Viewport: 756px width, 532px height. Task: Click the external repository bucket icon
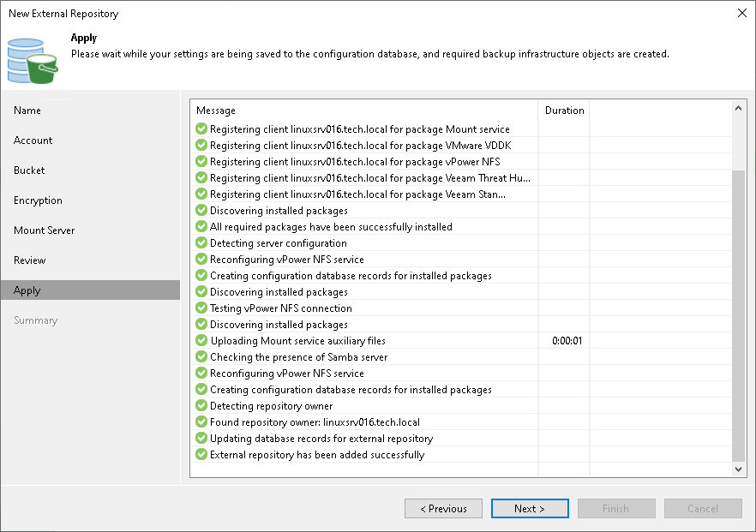point(33,61)
